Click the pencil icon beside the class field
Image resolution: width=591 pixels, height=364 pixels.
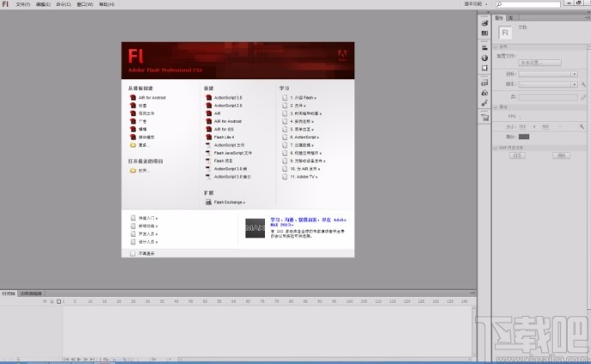(583, 97)
